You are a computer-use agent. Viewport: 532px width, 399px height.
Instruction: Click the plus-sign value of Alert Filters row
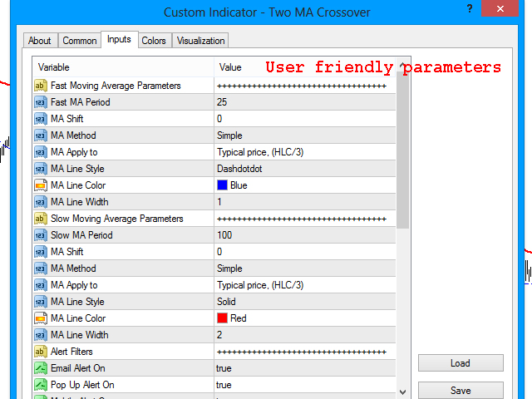coord(302,352)
